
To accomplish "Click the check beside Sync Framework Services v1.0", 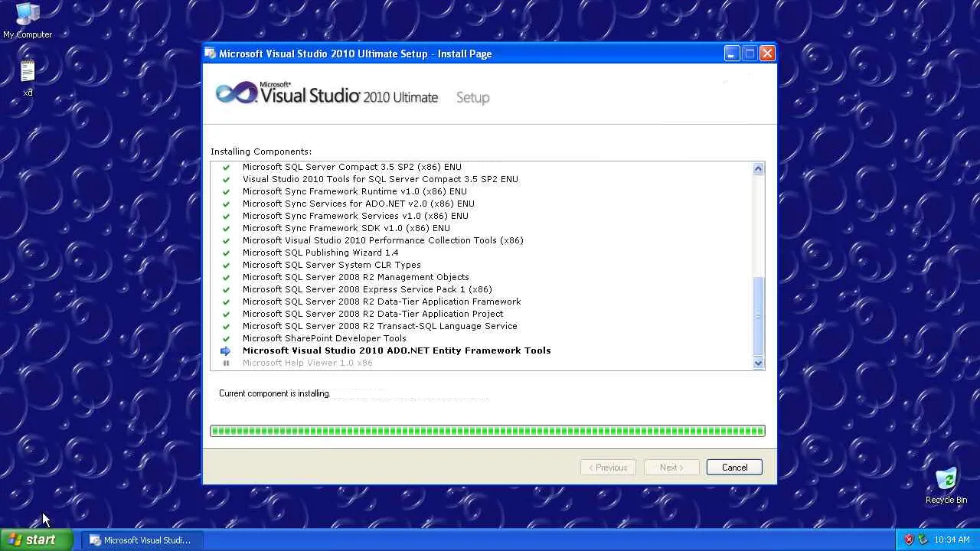I will click(226, 216).
